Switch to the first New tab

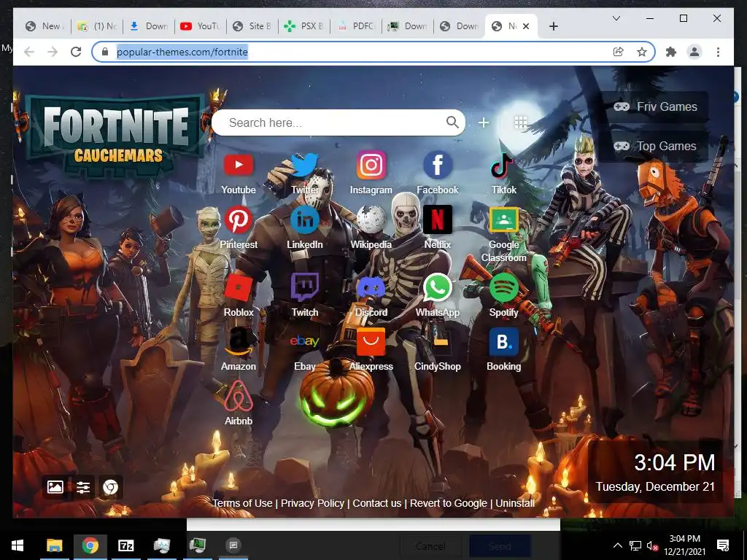click(x=44, y=26)
